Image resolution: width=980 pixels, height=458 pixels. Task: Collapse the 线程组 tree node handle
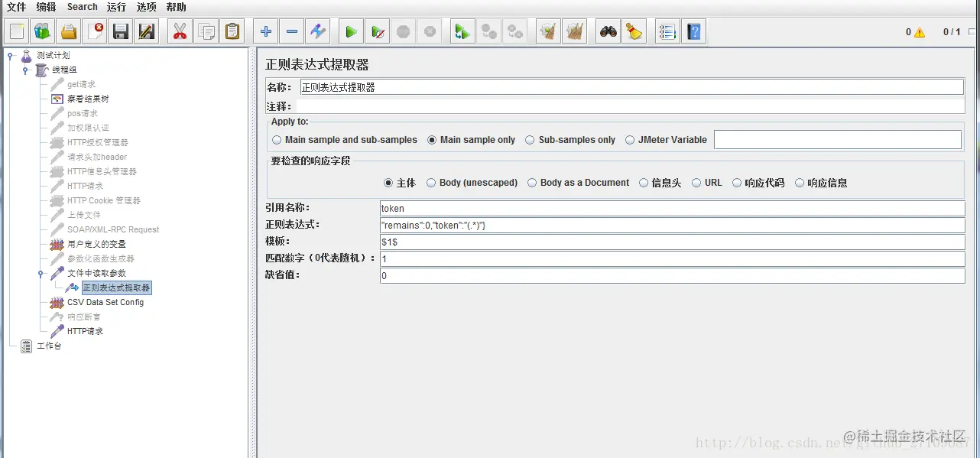pos(25,70)
